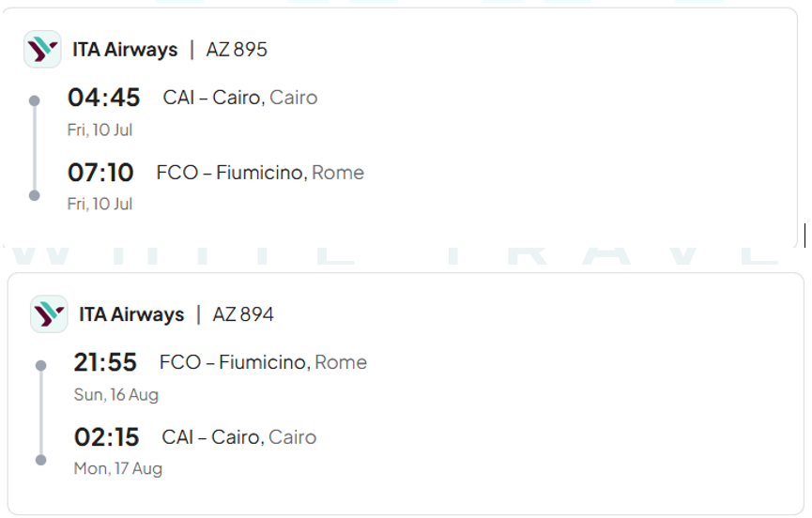Select the bottom timeline dot on the AZ 895 card
This screenshot has width=812, height=518.
point(35,195)
